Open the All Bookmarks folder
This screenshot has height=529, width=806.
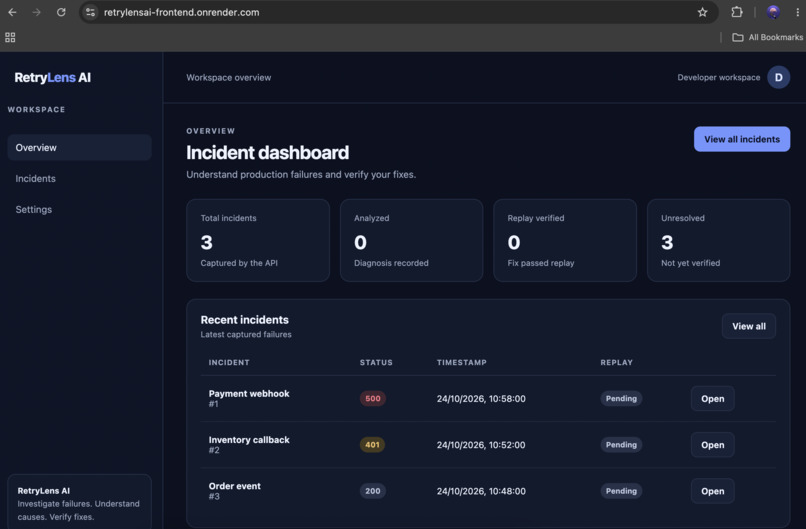click(767, 37)
